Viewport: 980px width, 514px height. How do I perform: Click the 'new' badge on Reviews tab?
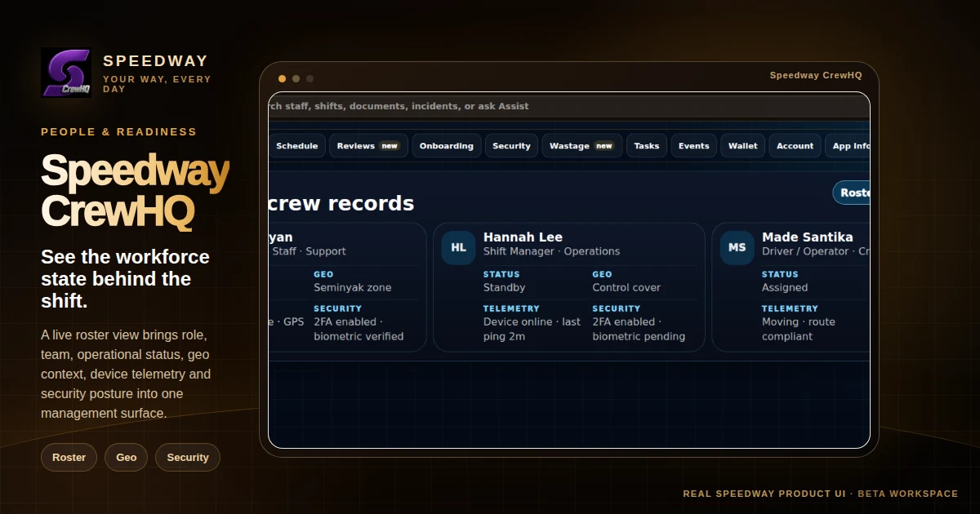390,146
